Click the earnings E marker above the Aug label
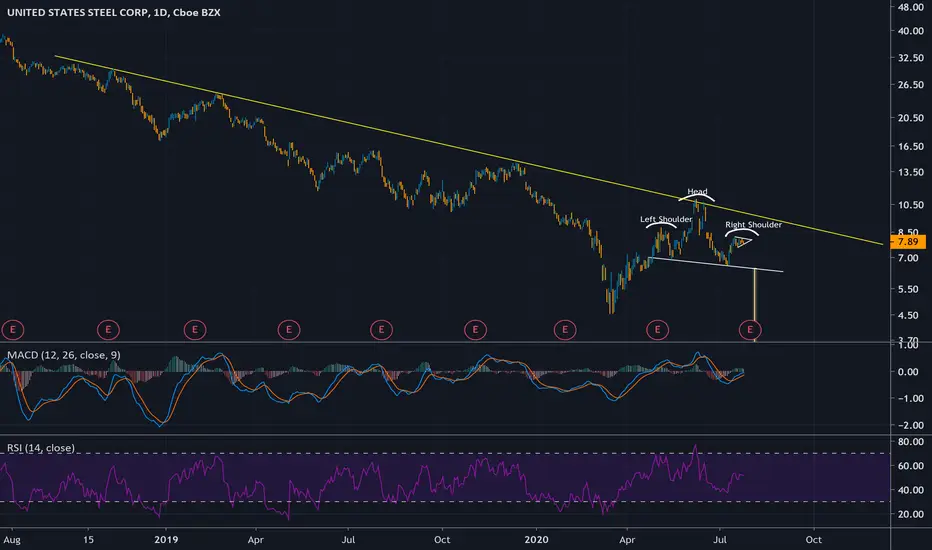 click(x=13, y=329)
